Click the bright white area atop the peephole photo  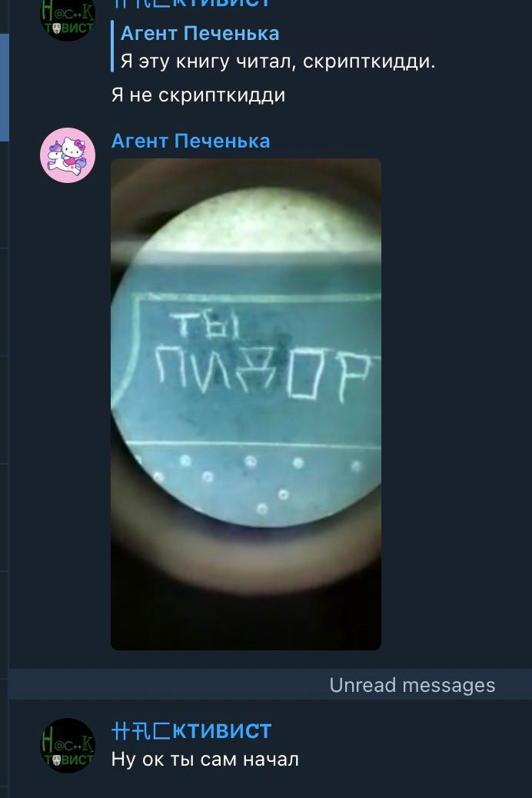coord(261,220)
